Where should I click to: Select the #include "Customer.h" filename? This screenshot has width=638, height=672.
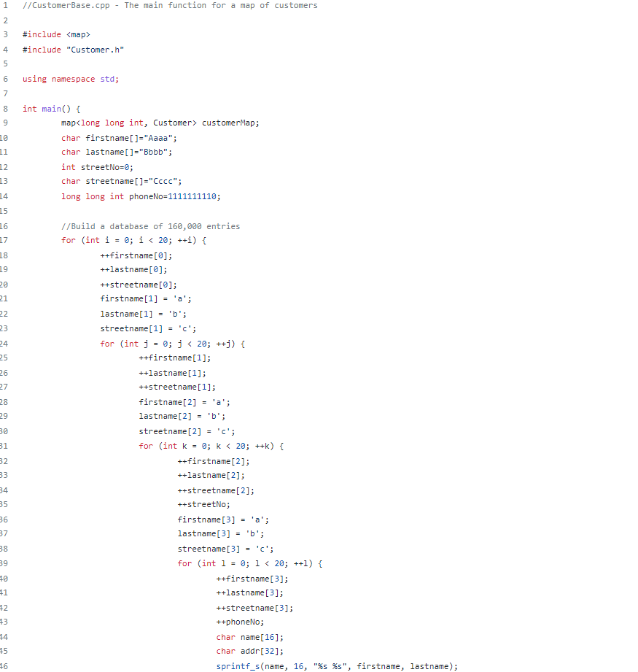[95, 50]
